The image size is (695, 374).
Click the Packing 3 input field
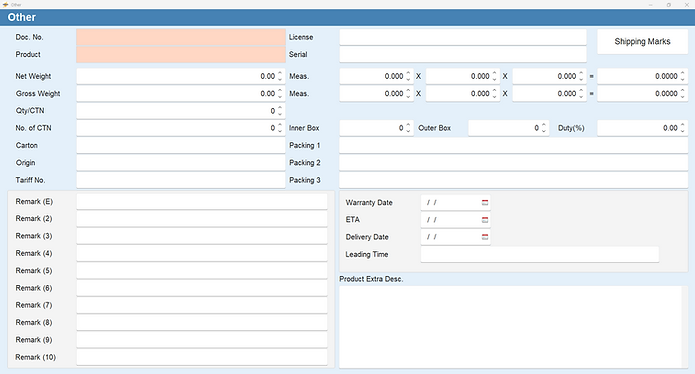(514, 180)
